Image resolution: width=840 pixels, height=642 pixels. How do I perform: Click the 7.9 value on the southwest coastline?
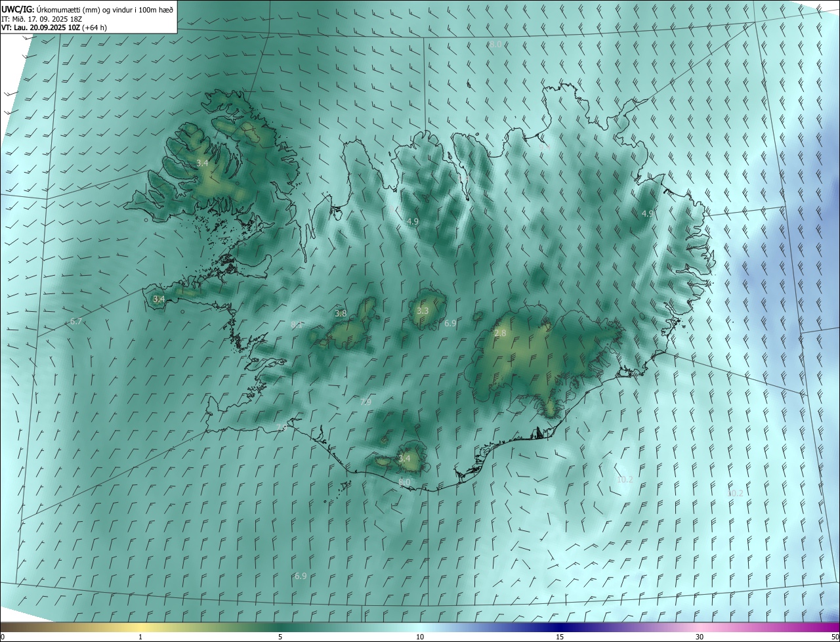[281, 428]
